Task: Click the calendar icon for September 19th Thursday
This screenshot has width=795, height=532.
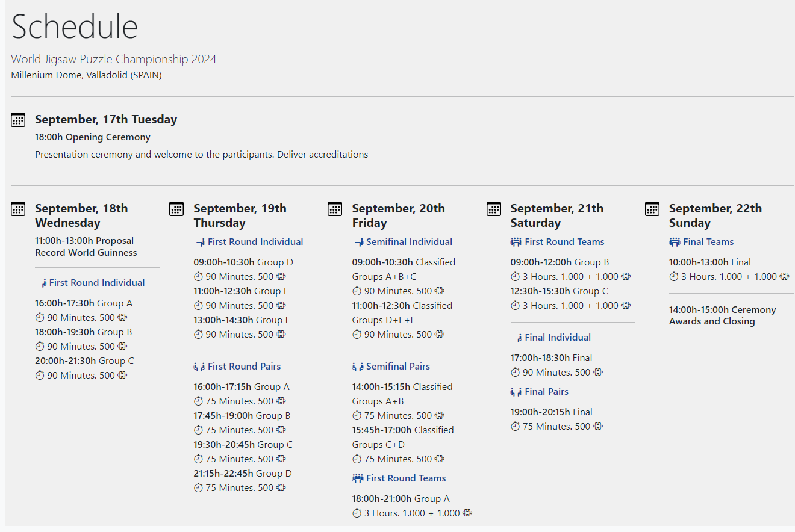Action: 176,209
